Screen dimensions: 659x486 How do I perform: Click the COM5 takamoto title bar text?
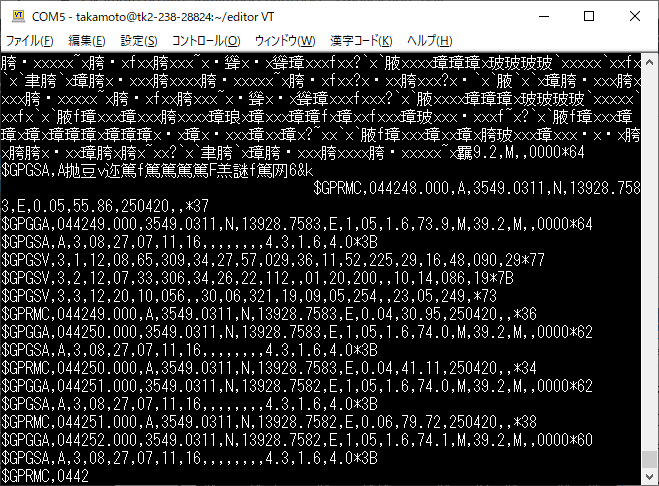(x=153, y=17)
